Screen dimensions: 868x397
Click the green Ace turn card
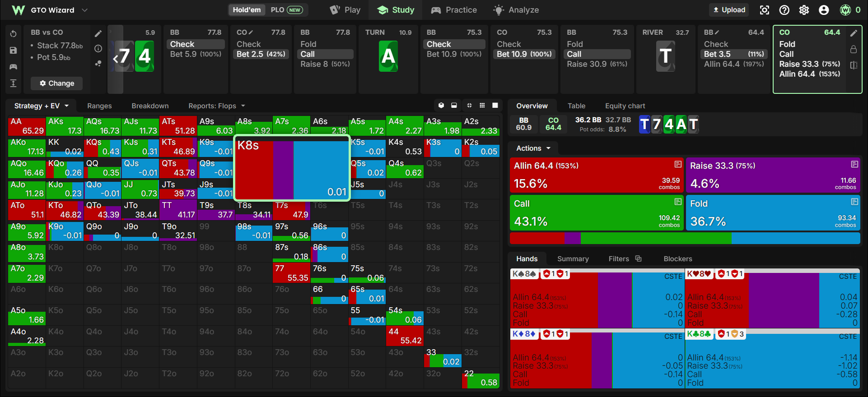pyautogui.click(x=388, y=56)
